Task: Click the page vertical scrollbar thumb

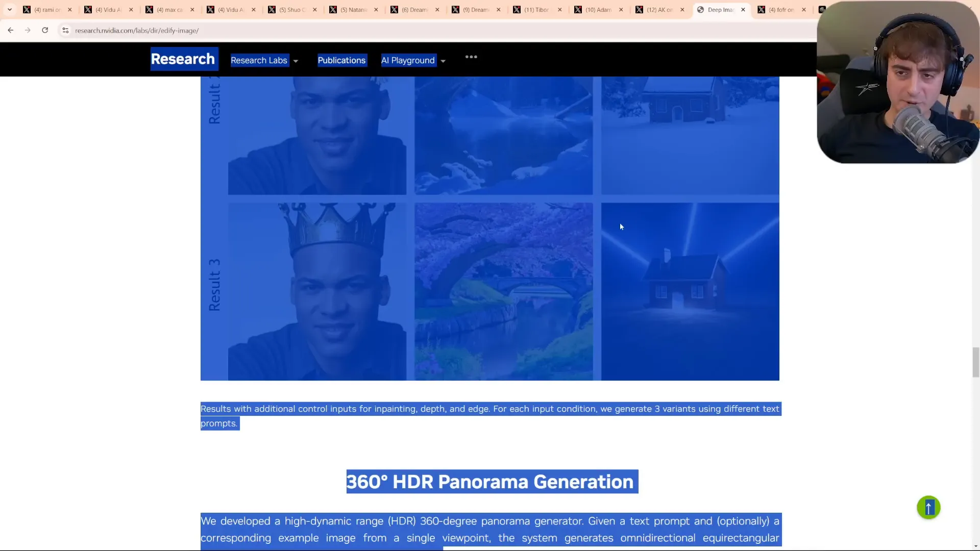Action: 975,362
